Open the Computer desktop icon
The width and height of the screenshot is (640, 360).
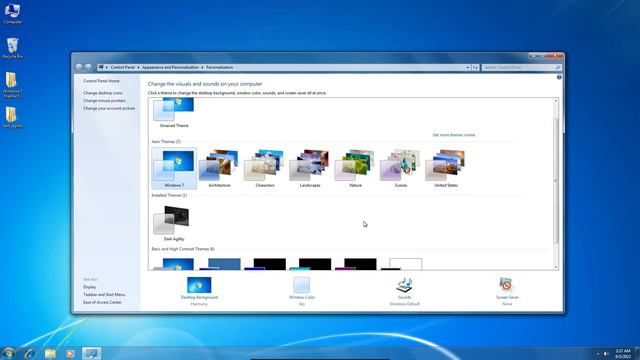[12, 13]
